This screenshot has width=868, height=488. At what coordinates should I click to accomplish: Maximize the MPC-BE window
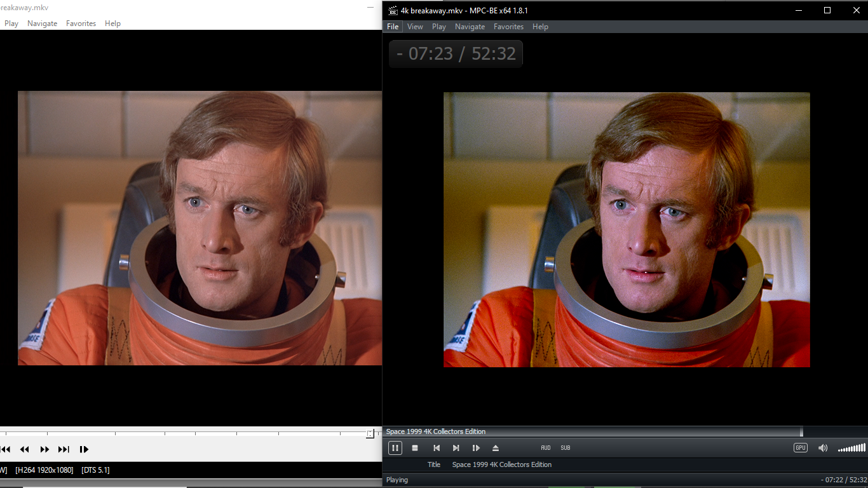point(827,10)
